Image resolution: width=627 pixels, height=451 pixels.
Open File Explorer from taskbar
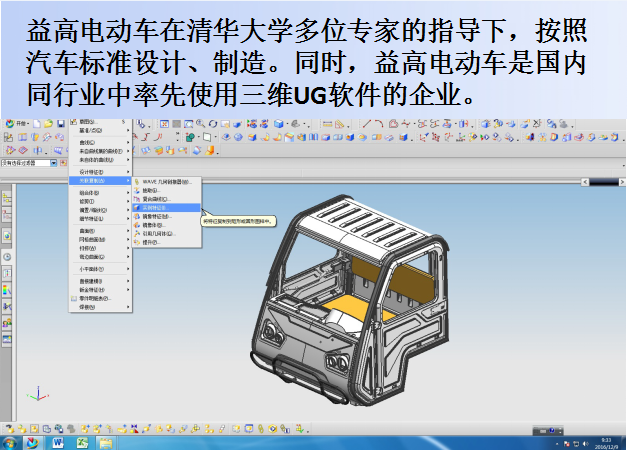(106, 443)
